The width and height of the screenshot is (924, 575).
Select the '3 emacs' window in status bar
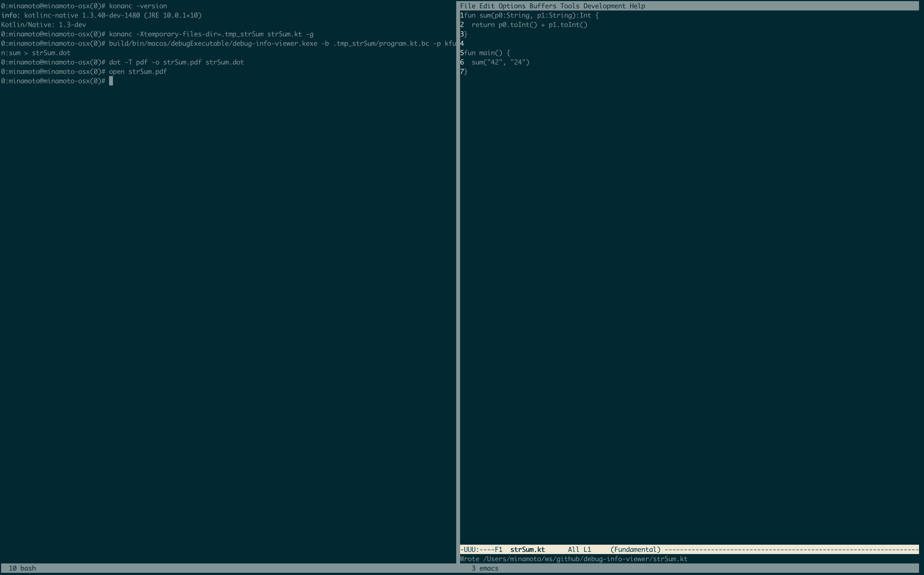(x=485, y=568)
